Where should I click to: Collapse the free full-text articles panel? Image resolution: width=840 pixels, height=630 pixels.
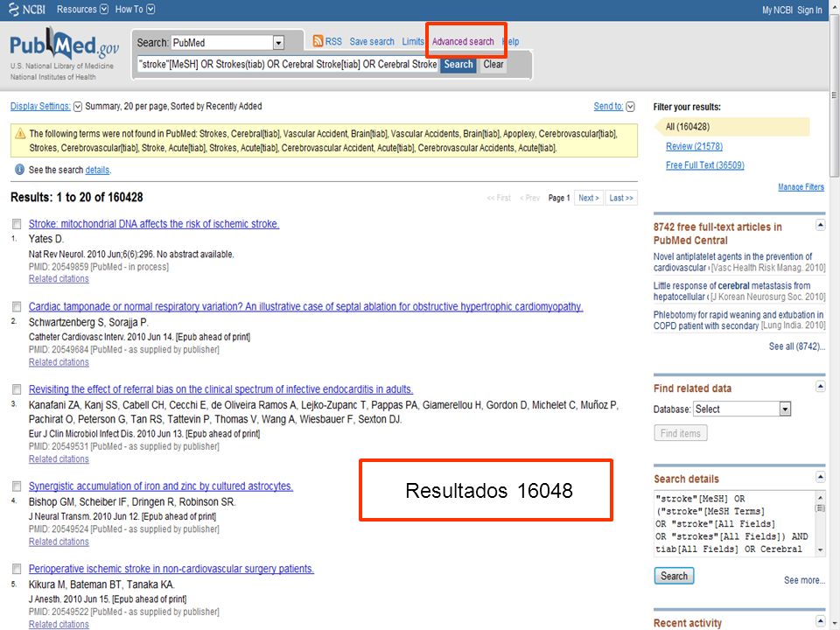(820, 225)
